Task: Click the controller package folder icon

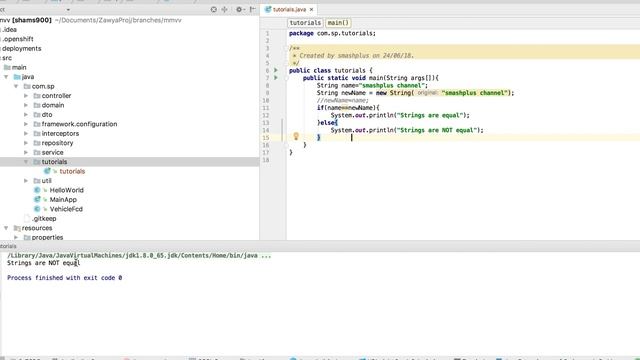Action: click(37, 96)
